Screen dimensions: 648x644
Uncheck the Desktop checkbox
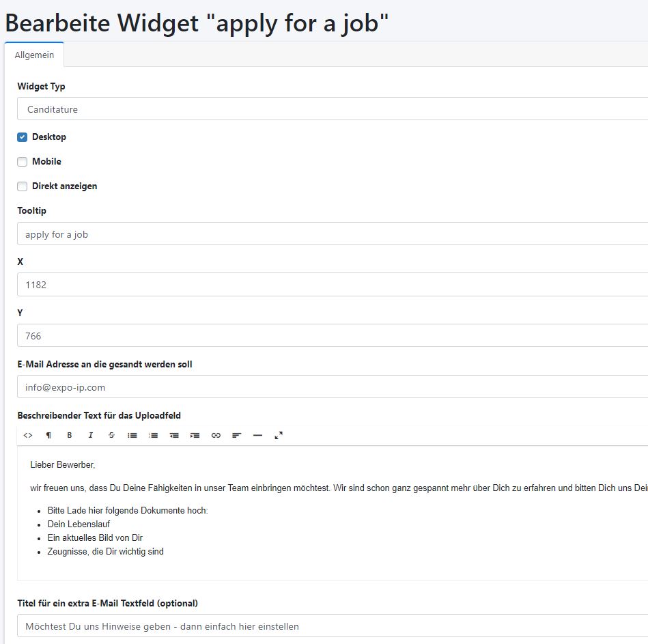23,137
